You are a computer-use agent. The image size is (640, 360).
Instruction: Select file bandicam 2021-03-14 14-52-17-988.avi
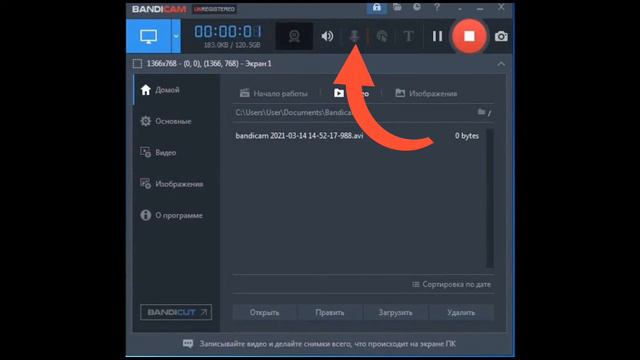[299, 136]
